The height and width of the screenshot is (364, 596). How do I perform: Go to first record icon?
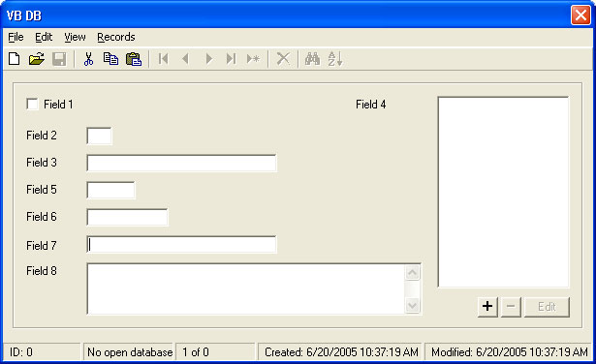(163, 59)
